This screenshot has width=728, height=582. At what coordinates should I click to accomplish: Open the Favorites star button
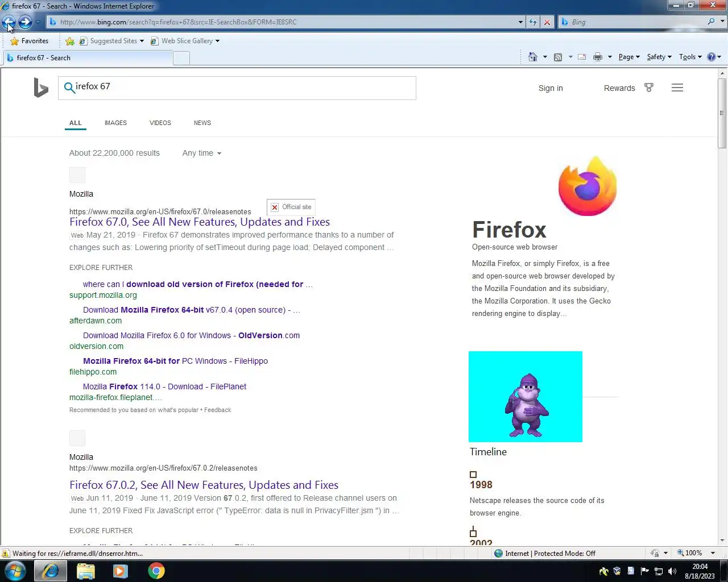click(29, 41)
